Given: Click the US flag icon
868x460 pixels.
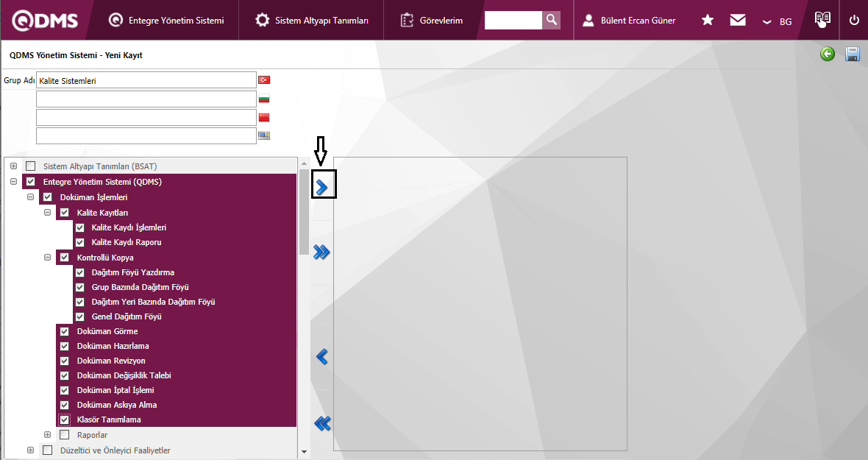Looking at the screenshot, I should tap(264, 135).
